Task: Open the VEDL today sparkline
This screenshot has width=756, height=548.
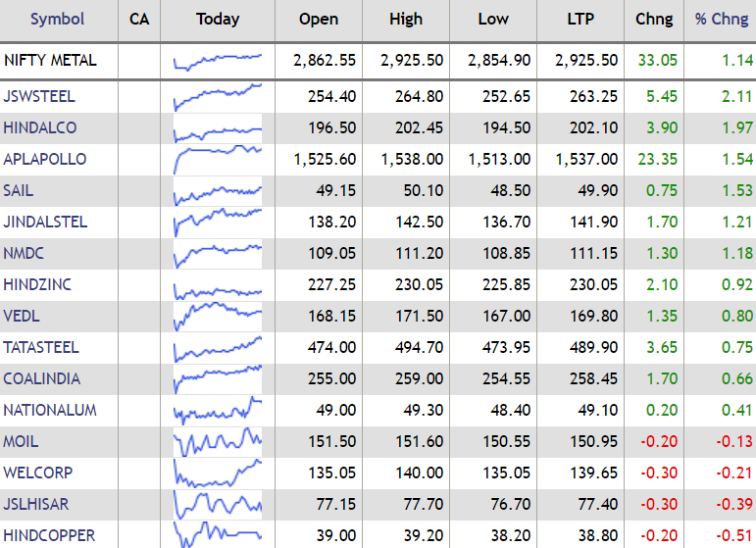Action: tap(218, 316)
